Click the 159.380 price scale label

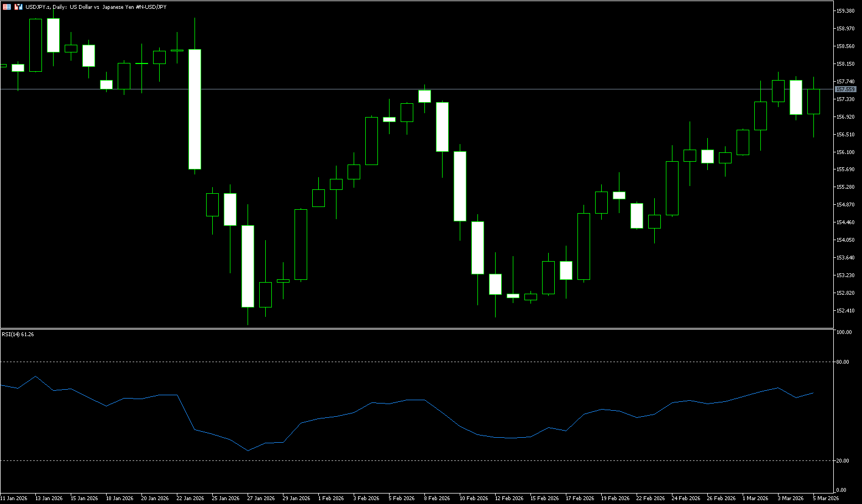tap(845, 11)
